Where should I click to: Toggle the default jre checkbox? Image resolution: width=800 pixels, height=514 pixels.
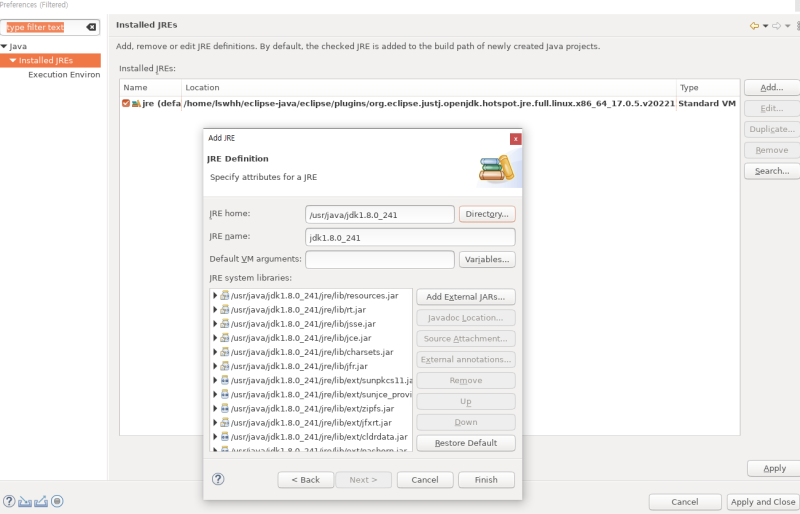click(x=126, y=103)
